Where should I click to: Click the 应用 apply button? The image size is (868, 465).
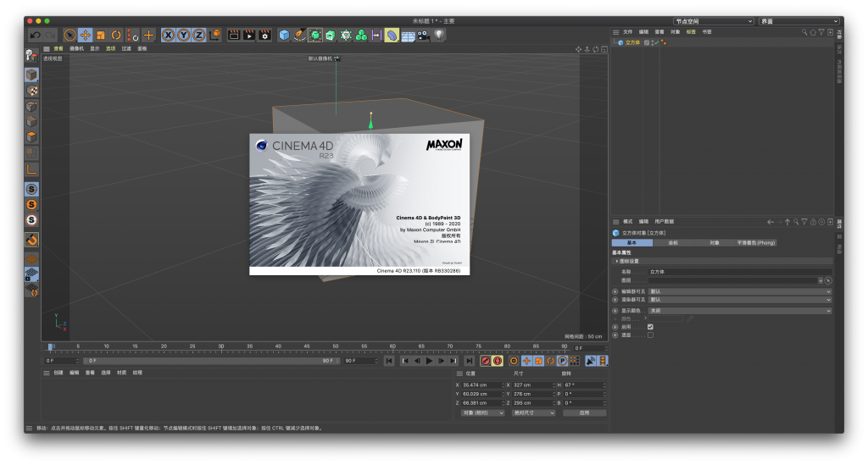(x=585, y=413)
